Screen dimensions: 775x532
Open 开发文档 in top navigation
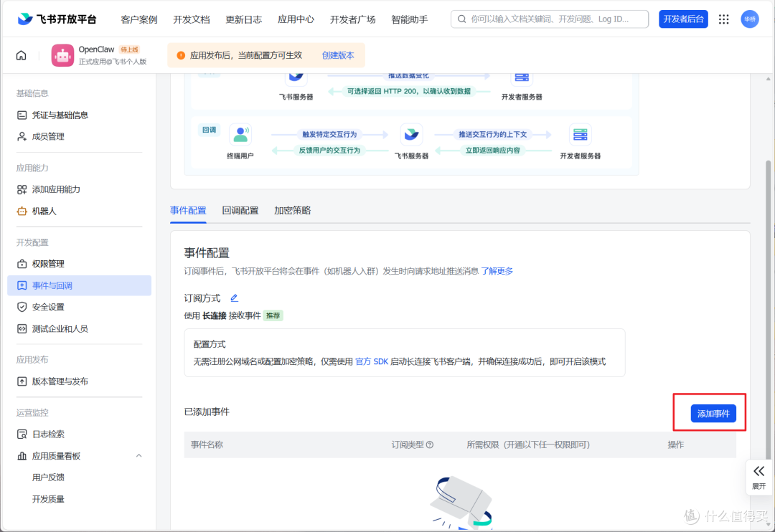192,19
